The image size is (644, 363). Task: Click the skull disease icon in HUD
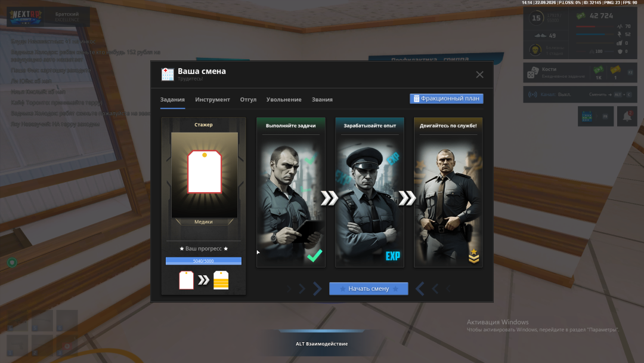pos(535,50)
